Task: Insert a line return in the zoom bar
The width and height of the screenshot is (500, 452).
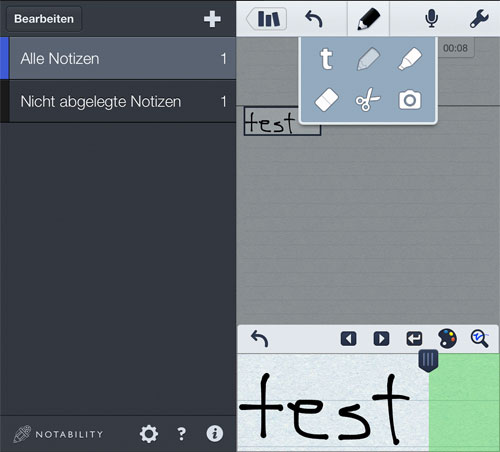Action: click(x=414, y=339)
